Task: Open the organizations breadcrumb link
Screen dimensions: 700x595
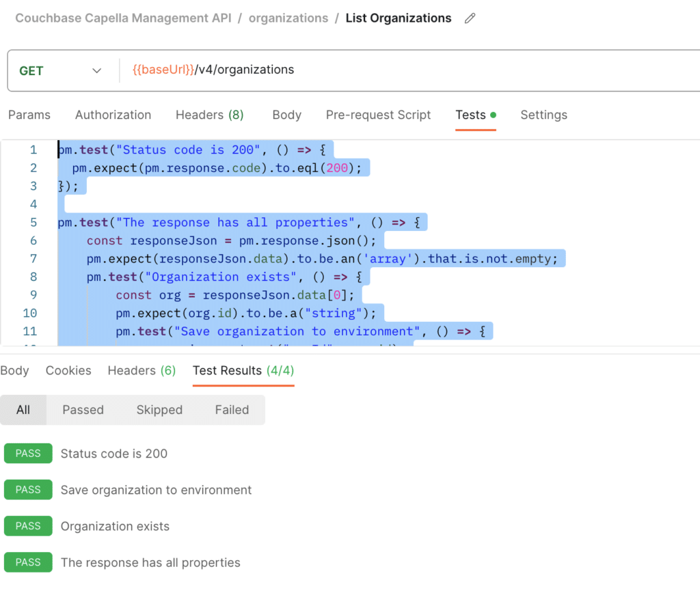Action: click(x=288, y=18)
